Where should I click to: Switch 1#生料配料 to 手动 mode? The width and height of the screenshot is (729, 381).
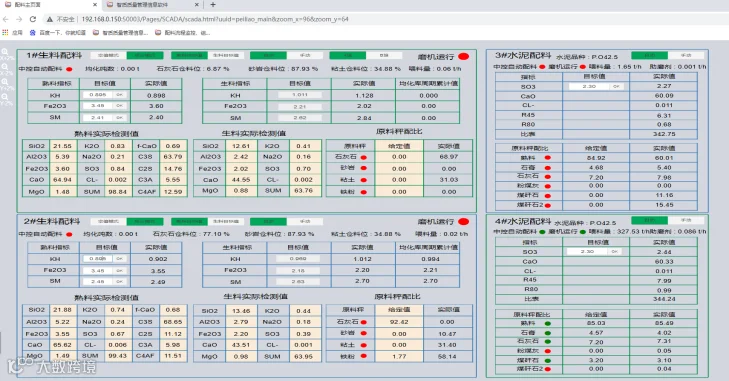pyautogui.click(x=305, y=55)
